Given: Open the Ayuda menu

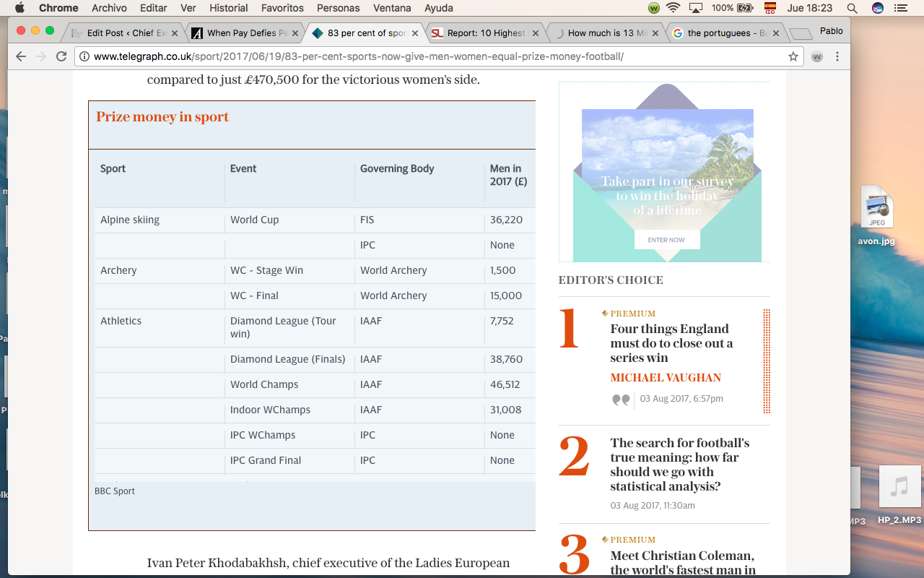Looking at the screenshot, I should [x=438, y=8].
